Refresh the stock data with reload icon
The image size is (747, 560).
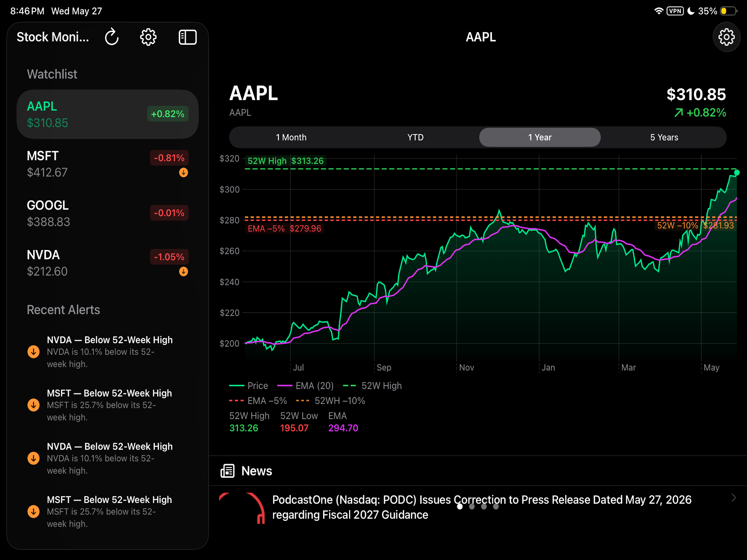112,37
